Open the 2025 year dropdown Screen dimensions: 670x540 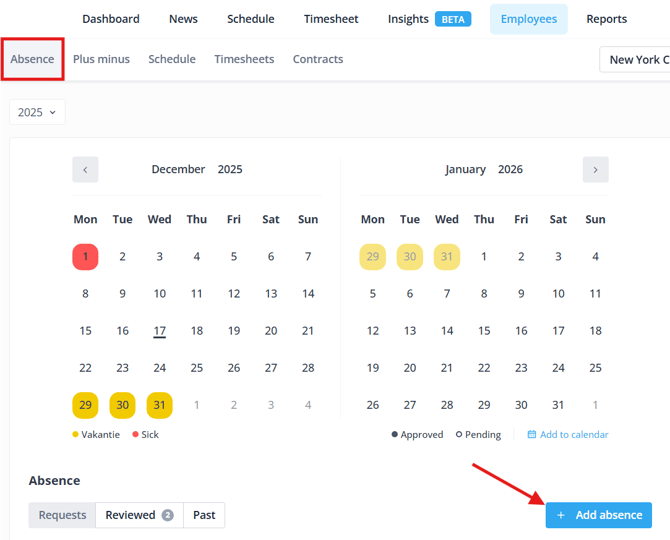pyautogui.click(x=37, y=112)
